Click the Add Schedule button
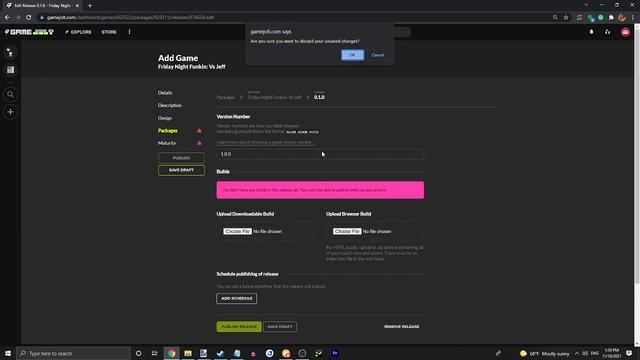 click(x=236, y=298)
